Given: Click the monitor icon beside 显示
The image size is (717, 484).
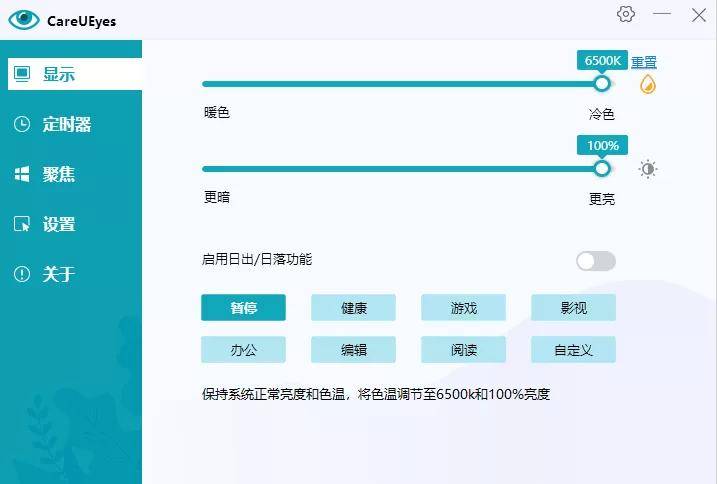Looking at the screenshot, I should 21,74.
